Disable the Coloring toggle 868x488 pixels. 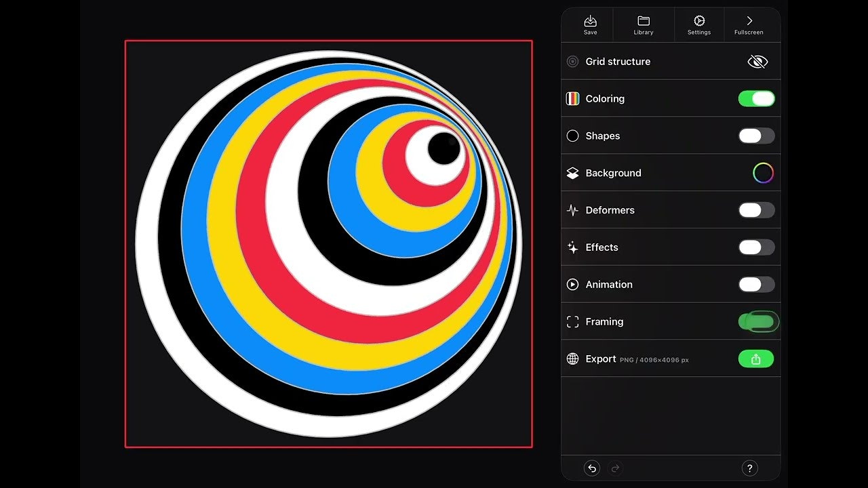point(755,98)
